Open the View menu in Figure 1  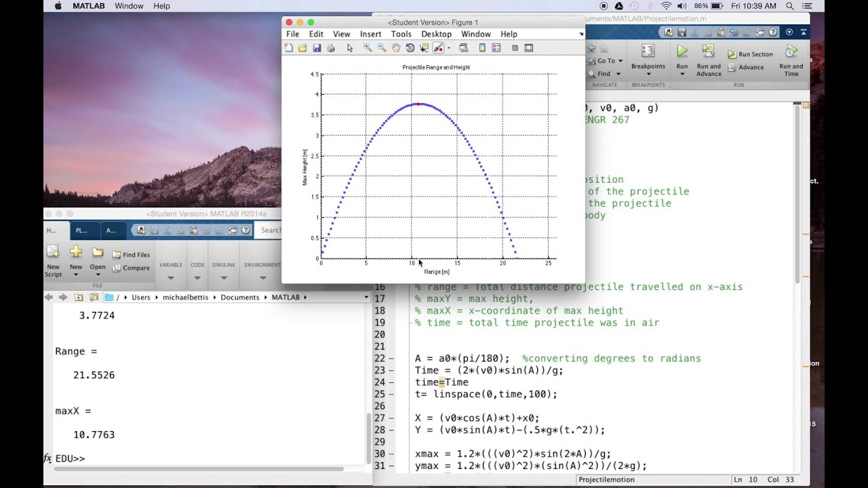342,34
